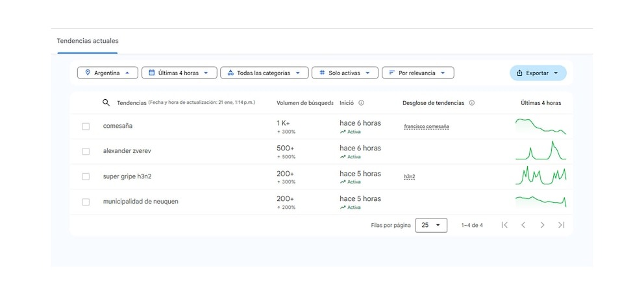
Task: Open the Argentina location dropdown
Action: pyautogui.click(x=107, y=73)
